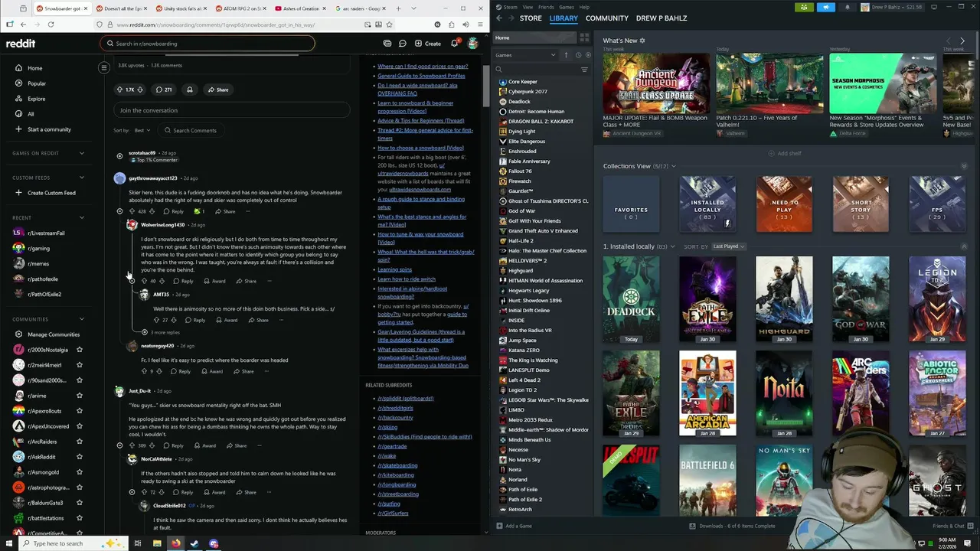Viewport: 980px width, 551px height.
Task: Open the FPS collection tile
Action: [937, 204]
